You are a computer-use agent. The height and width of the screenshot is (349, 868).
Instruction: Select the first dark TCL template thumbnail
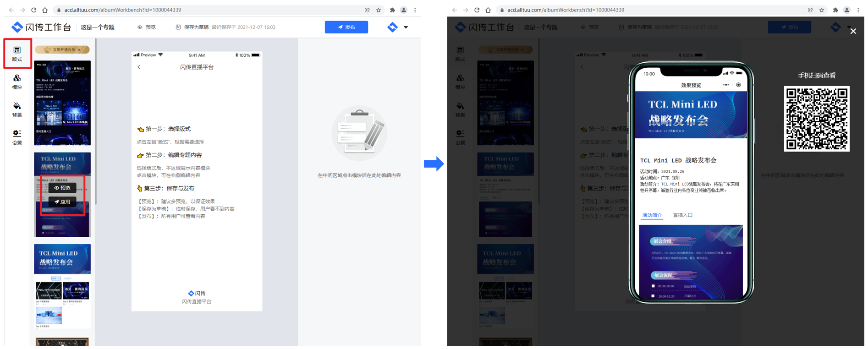(62, 103)
